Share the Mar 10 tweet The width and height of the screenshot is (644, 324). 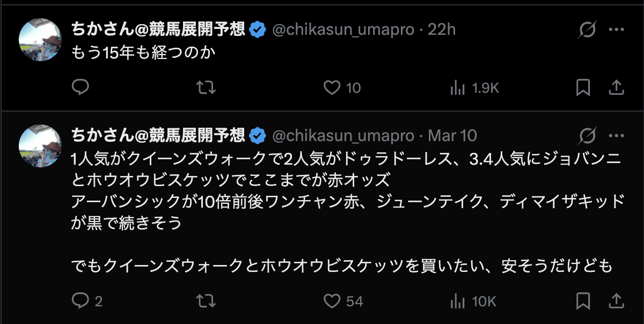point(617,301)
